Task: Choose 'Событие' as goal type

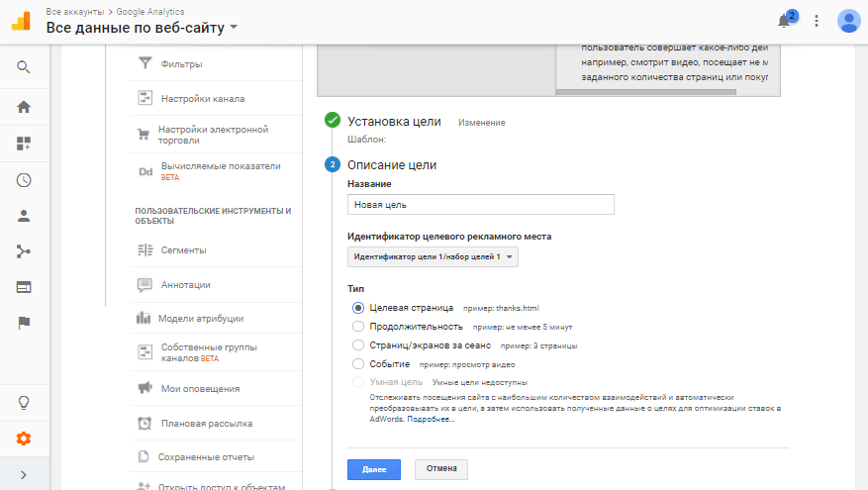Action: pyautogui.click(x=358, y=364)
